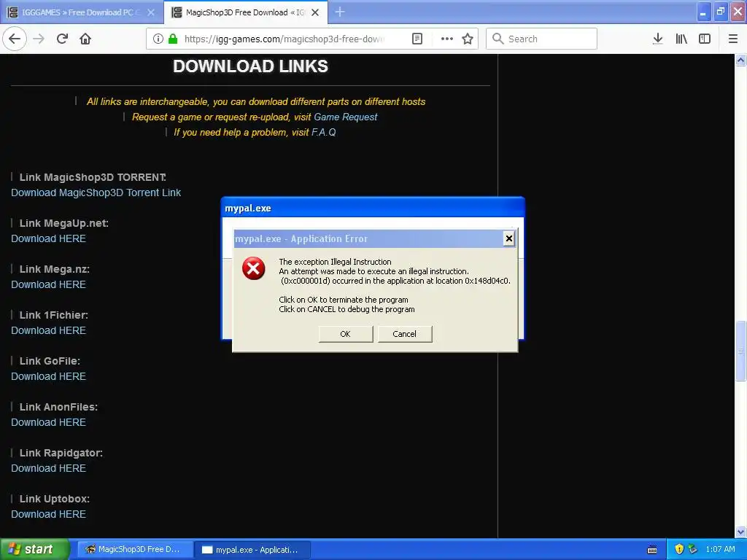Open the Game Request link

point(345,117)
